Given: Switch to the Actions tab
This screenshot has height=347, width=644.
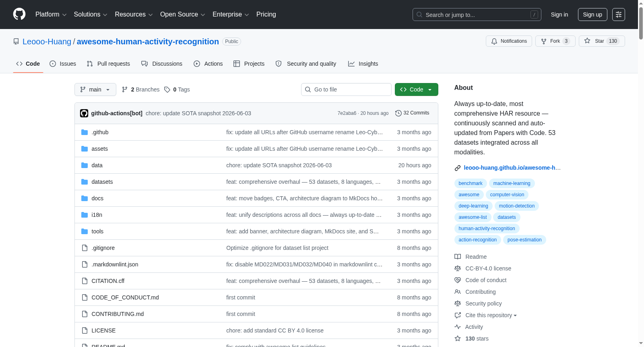Looking at the screenshot, I should pyautogui.click(x=208, y=64).
